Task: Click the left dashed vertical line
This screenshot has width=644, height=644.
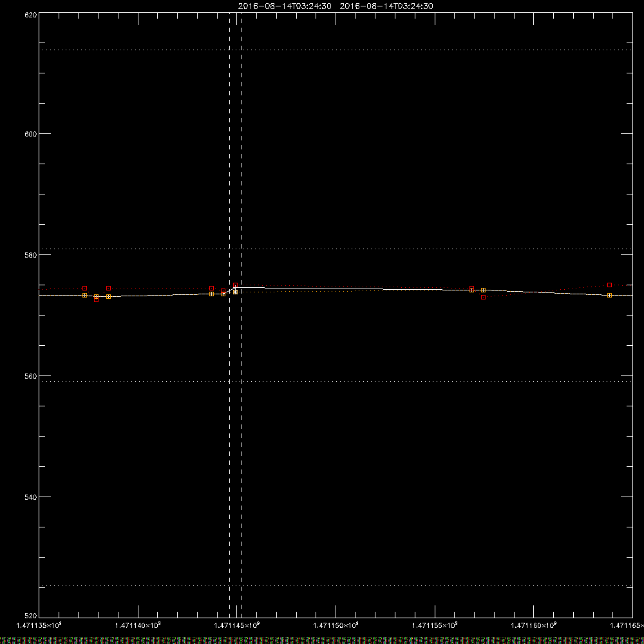Action: [x=230, y=315]
